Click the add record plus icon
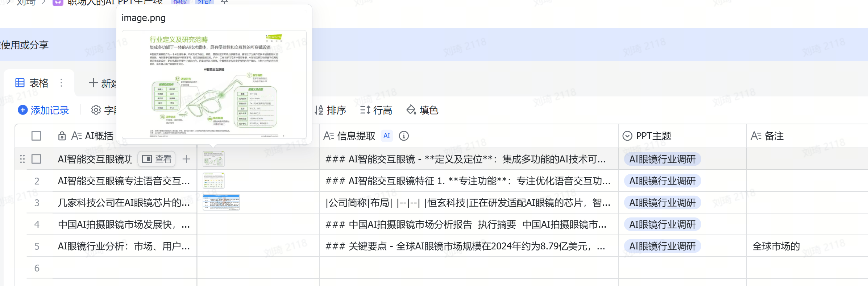Screen dimensions: 868x286 [22, 110]
